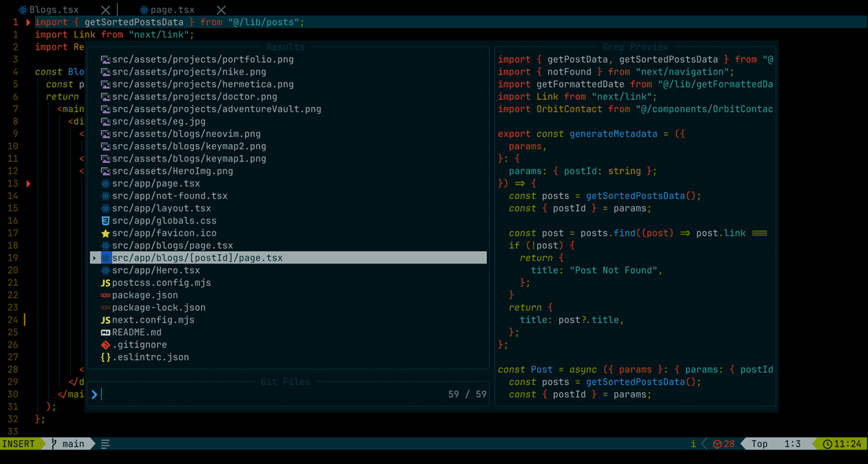868x464 pixels.
Task: Click the image icon beside doctor.png
Action: pyautogui.click(x=106, y=96)
